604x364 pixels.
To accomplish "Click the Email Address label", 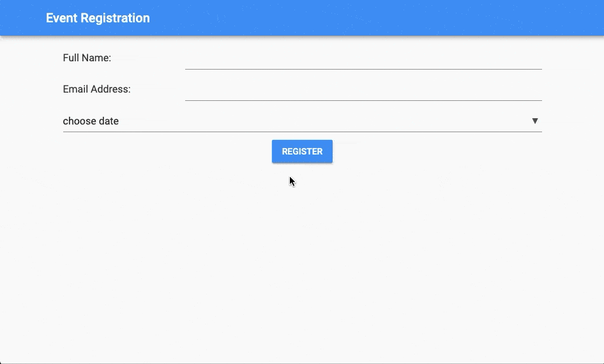I will coord(96,89).
